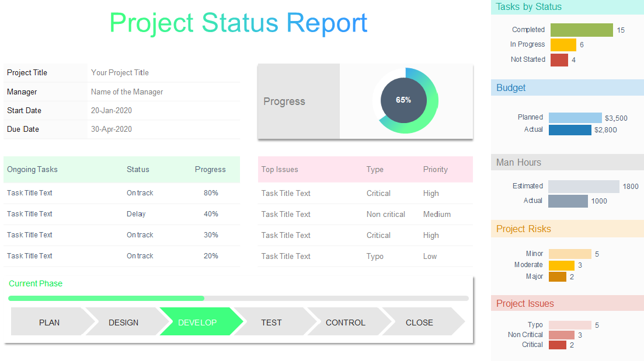The width and height of the screenshot is (644, 361).
Task: Select the TEST phase step
Action: pyautogui.click(x=271, y=322)
